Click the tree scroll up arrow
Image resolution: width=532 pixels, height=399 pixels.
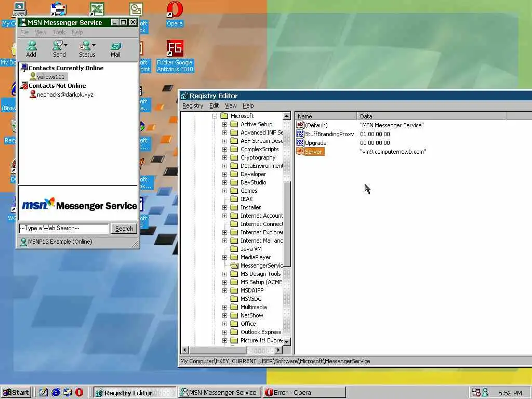287,116
